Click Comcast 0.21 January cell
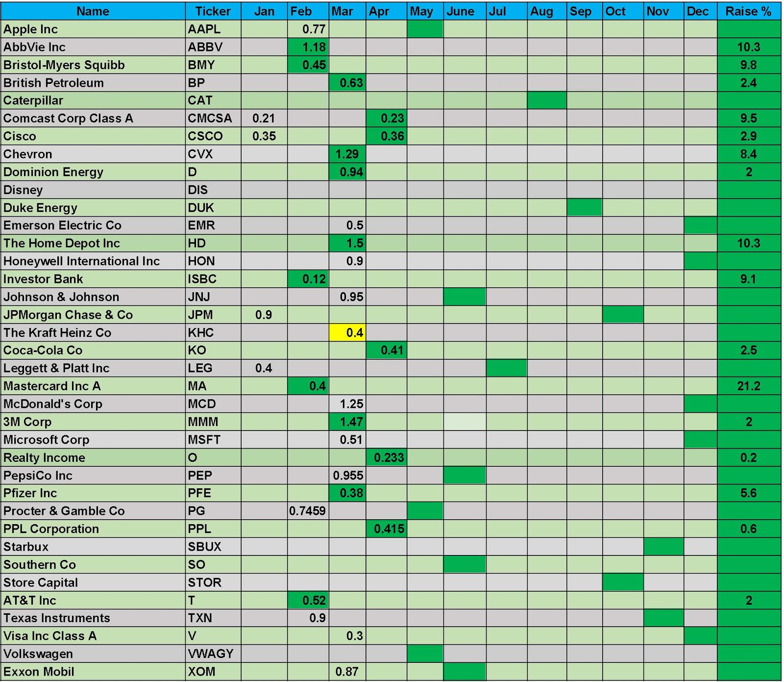784x682 pixels. click(264, 118)
